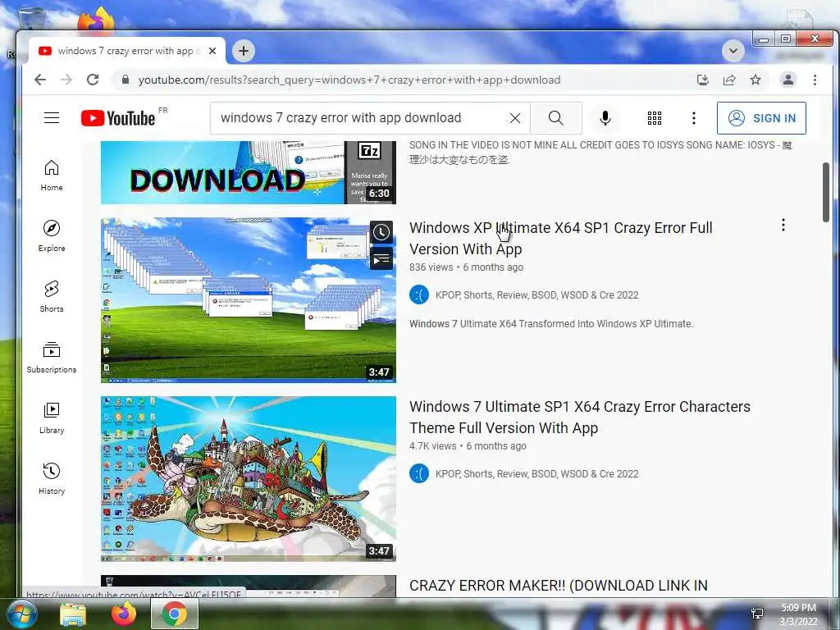Click the install app icon in address bar
840x630 pixels.
click(x=703, y=80)
